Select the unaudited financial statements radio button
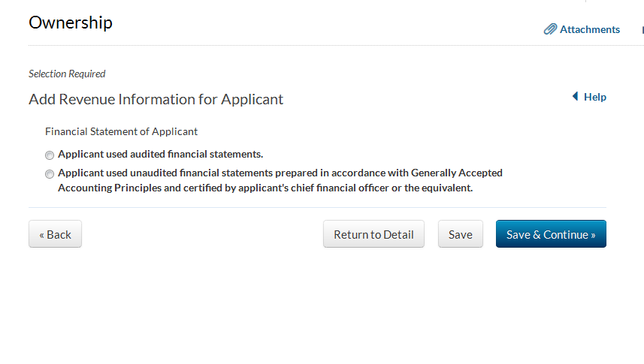Viewport: 644px width, 364px height. (x=50, y=174)
